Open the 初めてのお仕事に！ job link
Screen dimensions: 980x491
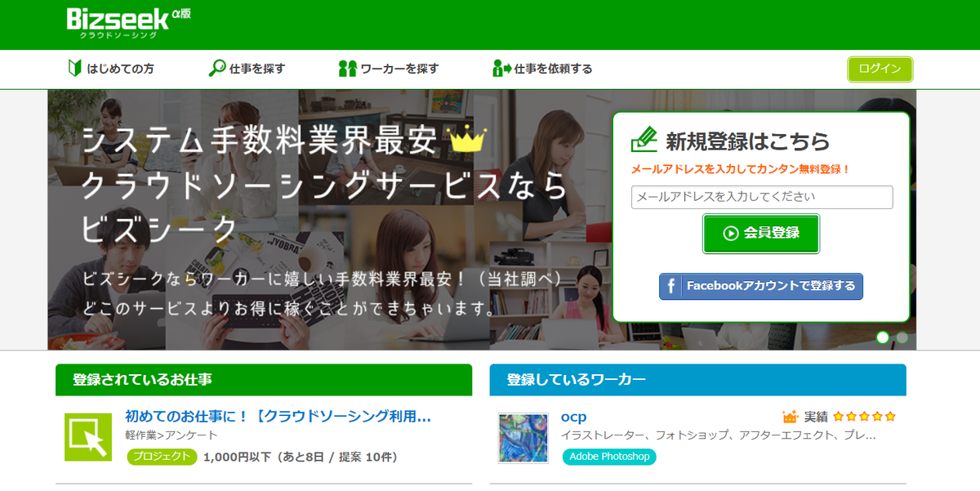(278, 417)
